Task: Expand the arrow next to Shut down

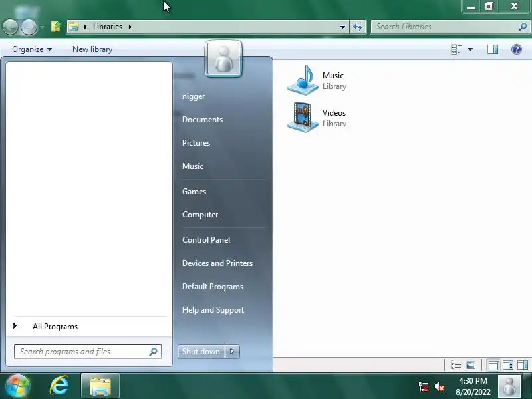Action: [x=232, y=352]
